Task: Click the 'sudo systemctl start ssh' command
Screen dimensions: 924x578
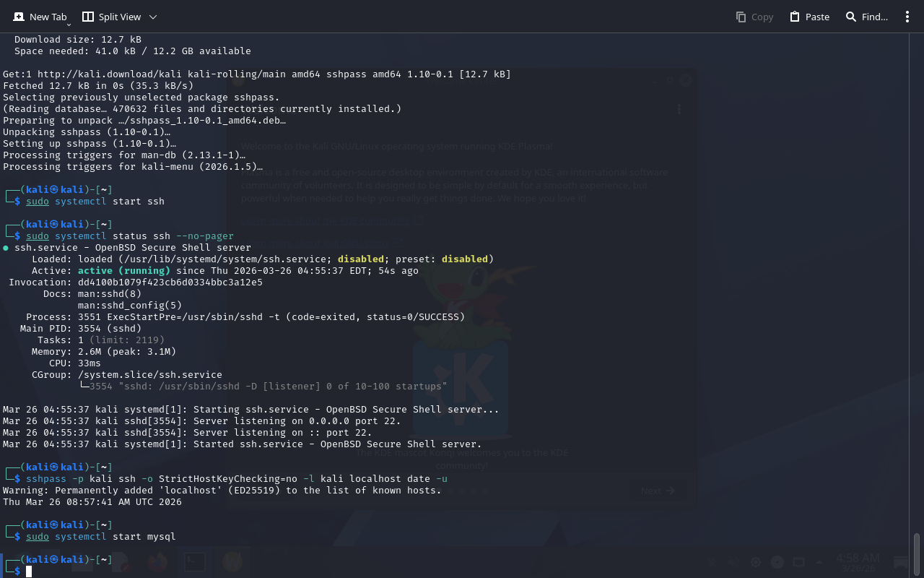Action: tap(95, 202)
